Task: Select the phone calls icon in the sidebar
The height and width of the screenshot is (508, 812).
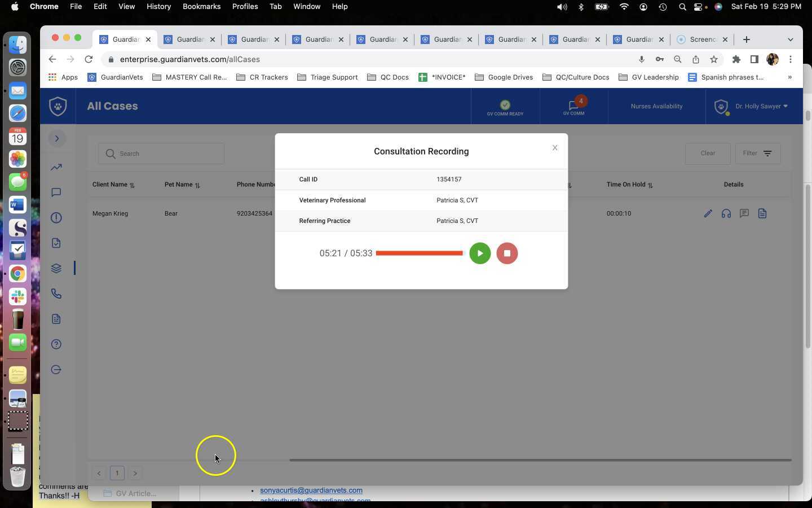Action: click(x=56, y=294)
